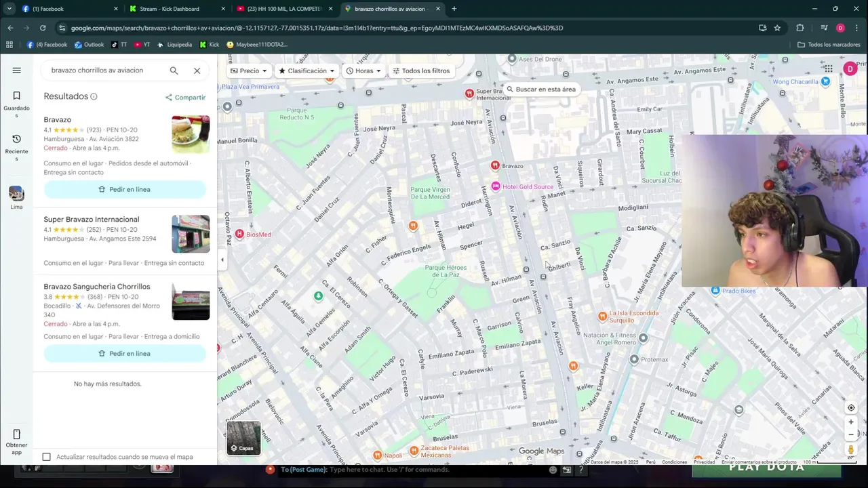Select Super Bravazo Internacional result
This screenshot has height=488, width=868.
click(x=92, y=220)
